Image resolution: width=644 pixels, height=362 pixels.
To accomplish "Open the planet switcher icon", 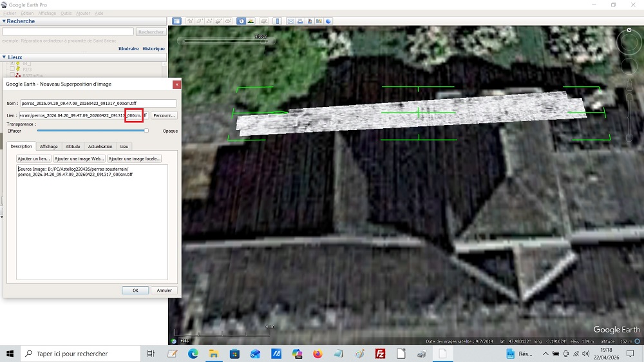I will (x=264, y=21).
